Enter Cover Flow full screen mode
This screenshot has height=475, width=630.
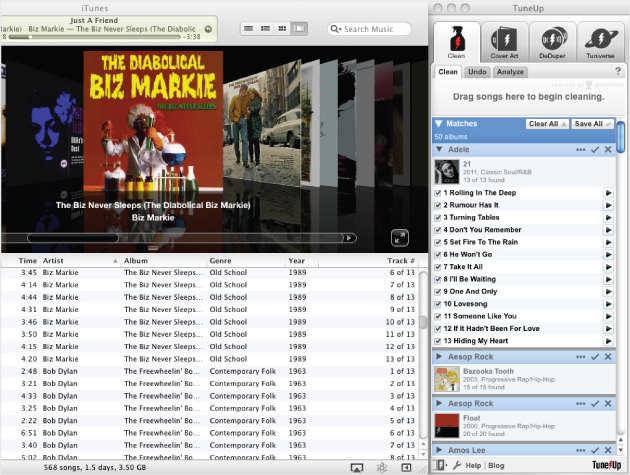click(x=400, y=238)
